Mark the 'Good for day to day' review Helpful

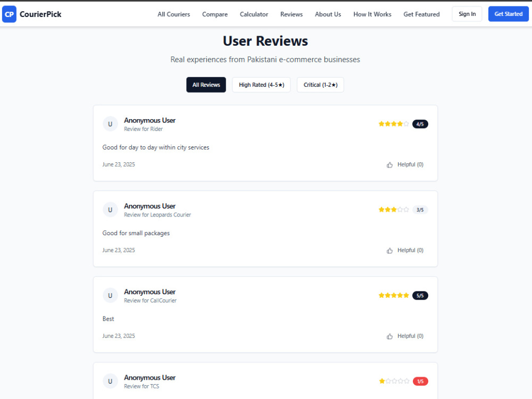pos(405,164)
